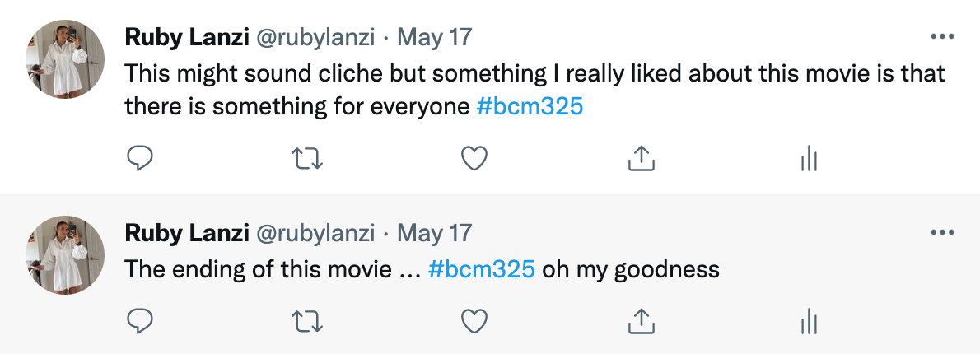Share the first Ruby Lanzi tweet
Viewport: 980px width, 354px height.
tap(641, 158)
